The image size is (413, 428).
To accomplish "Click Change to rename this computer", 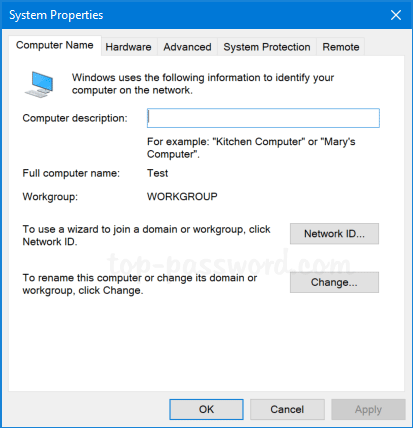I will tap(334, 282).
